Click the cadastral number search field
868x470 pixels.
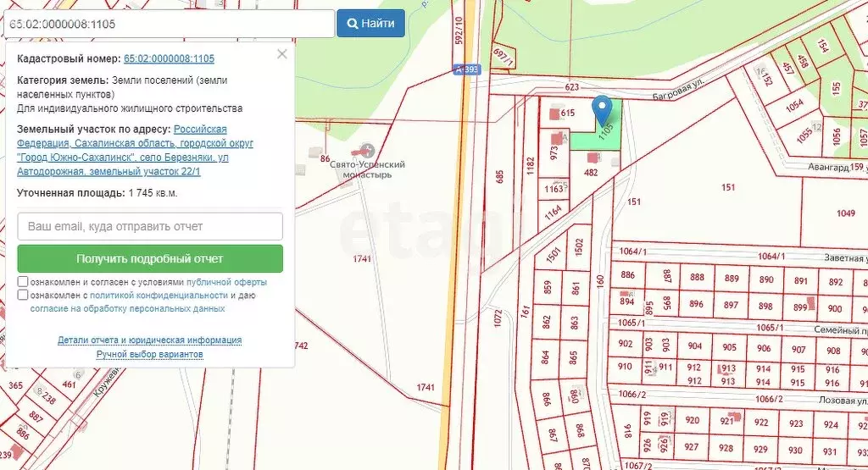pos(168,24)
